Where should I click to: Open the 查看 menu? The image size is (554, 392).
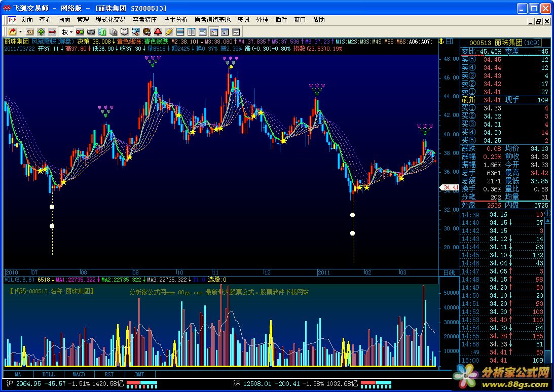pos(45,20)
